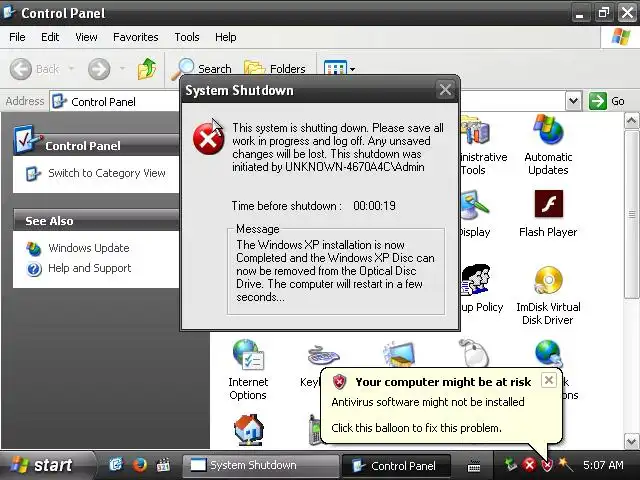640x480 pixels.
Task: Close the System Shutdown dialog
Action: [445, 89]
